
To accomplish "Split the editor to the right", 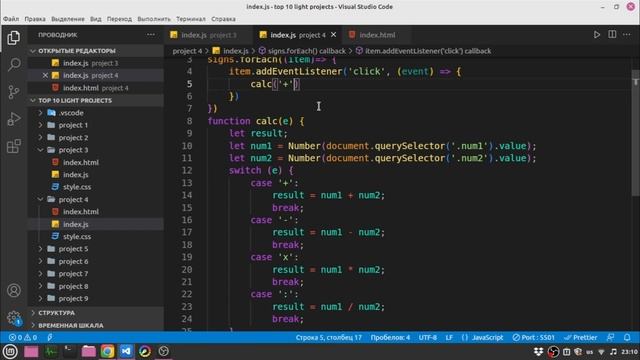I will [612, 35].
